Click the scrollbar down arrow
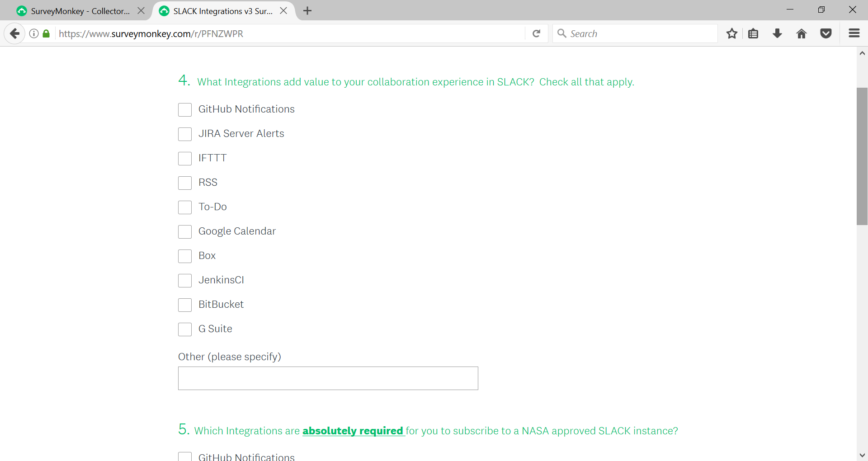868x461 pixels. (x=862, y=455)
